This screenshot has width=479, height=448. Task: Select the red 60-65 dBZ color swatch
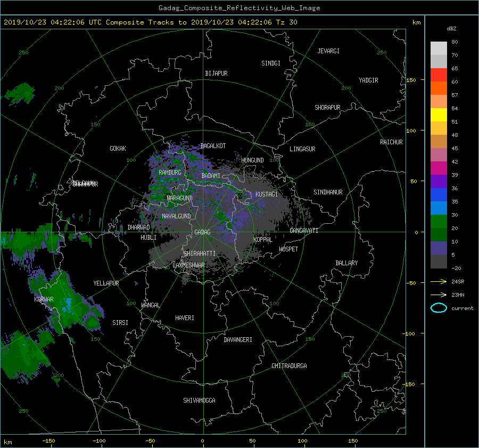click(x=439, y=75)
